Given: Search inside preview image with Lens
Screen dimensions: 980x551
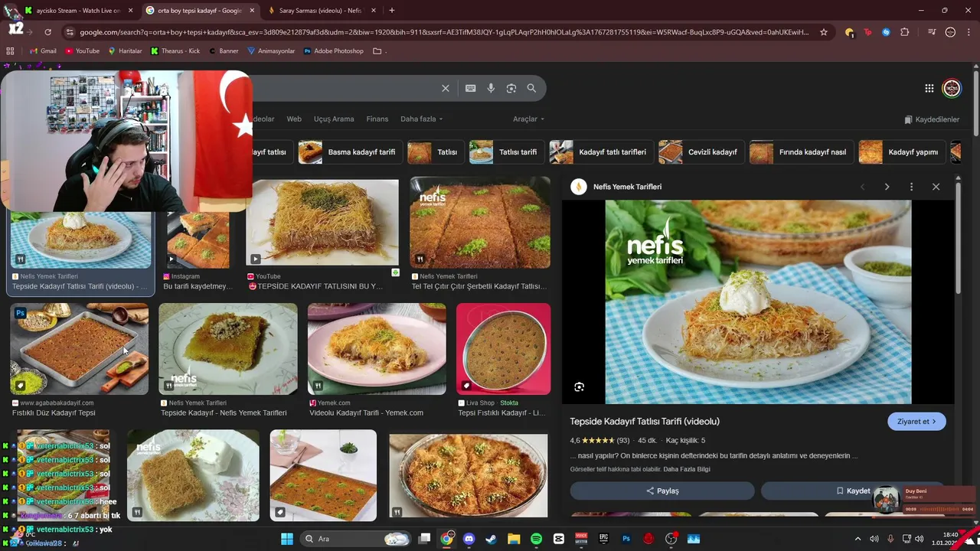Looking at the screenshot, I should click(x=580, y=387).
